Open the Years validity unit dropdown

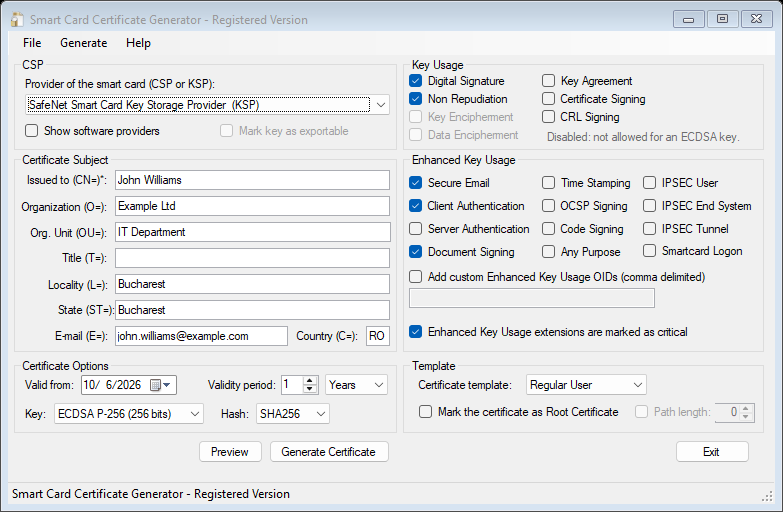click(x=356, y=385)
